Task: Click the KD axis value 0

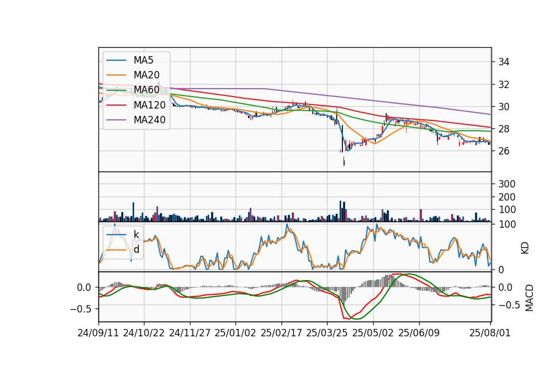Action: (x=501, y=269)
